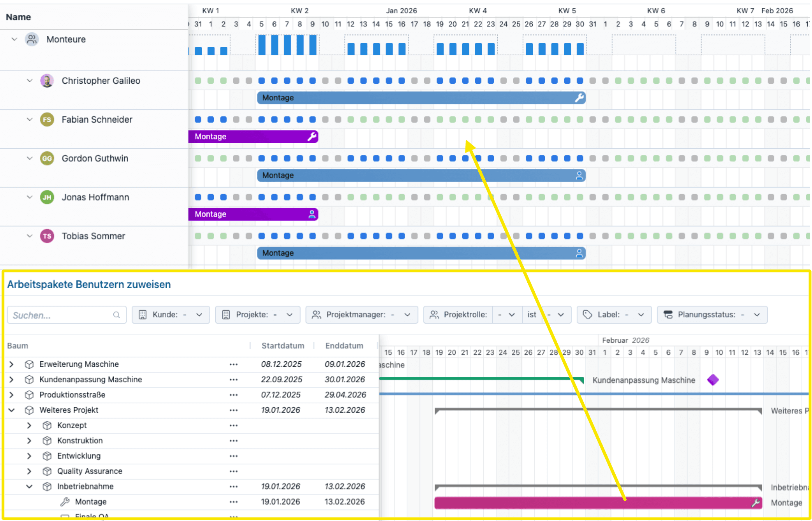
Task: Open the Kunde filter dropdown
Action: pyautogui.click(x=171, y=315)
